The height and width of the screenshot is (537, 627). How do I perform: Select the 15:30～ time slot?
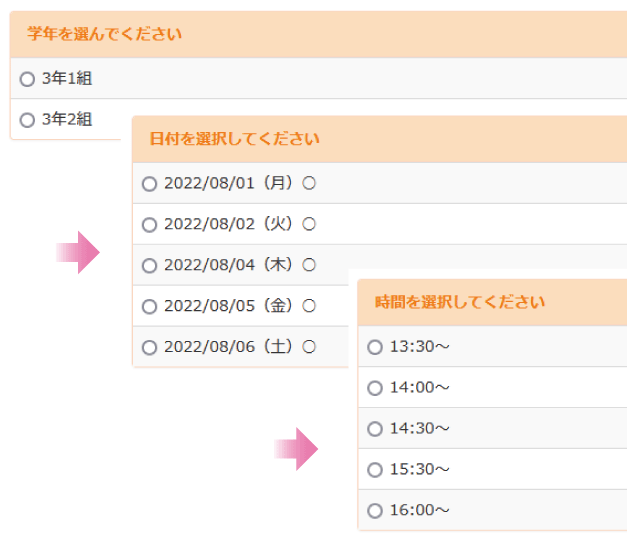click(x=375, y=470)
